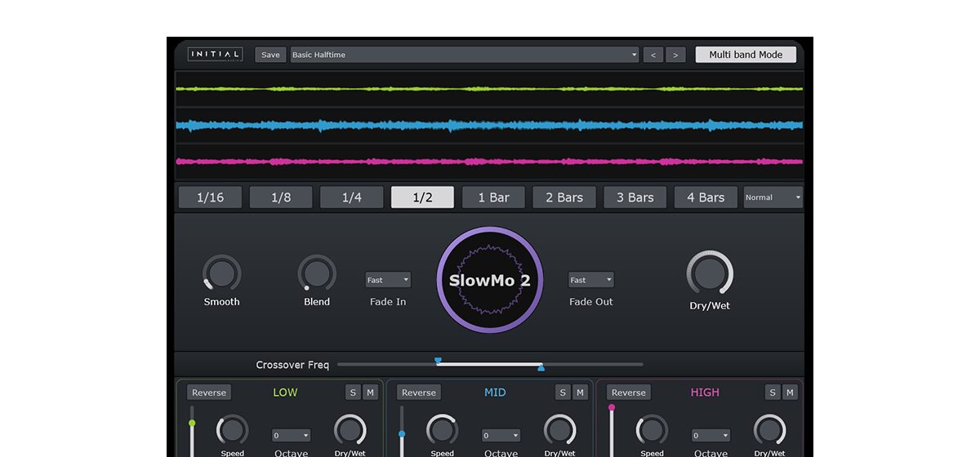
Task: Open the Basic Halftime preset dropdown
Action: click(x=465, y=55)
